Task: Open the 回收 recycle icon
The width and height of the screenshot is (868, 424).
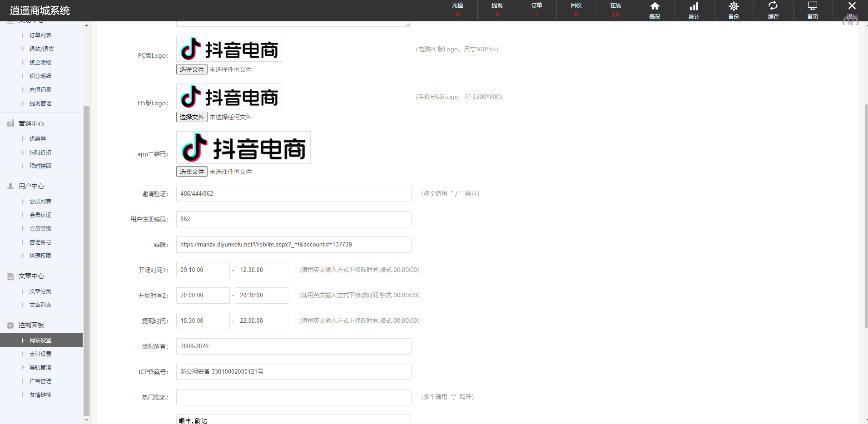Action: click(x=576, y=10)
